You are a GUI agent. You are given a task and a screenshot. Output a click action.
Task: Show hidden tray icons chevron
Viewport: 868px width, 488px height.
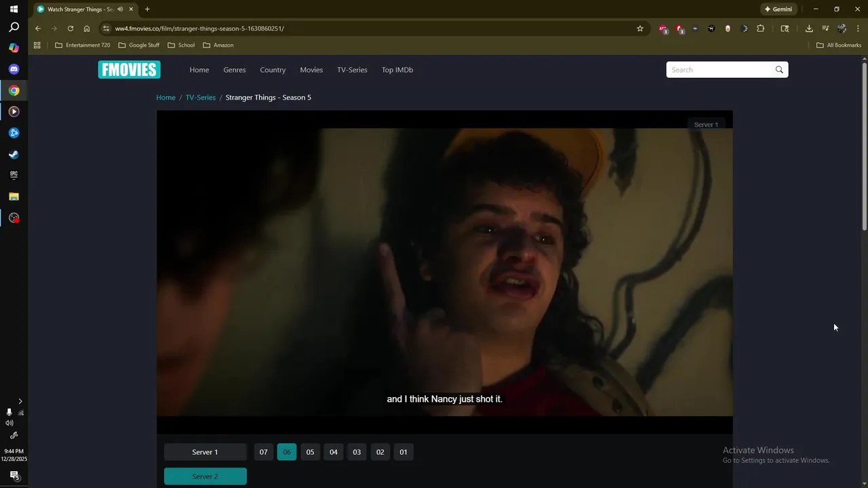pyautogui.click(x=20, y=401)
